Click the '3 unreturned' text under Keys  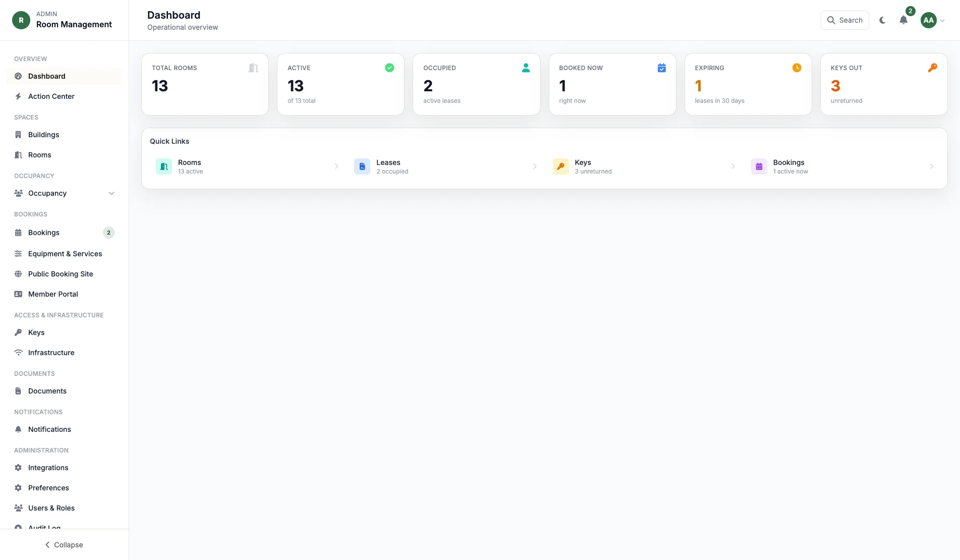[593, 172]
